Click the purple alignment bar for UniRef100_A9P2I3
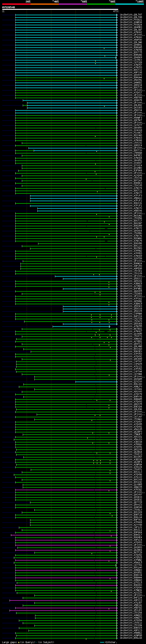The image size is (146, 644). point(63,600)
